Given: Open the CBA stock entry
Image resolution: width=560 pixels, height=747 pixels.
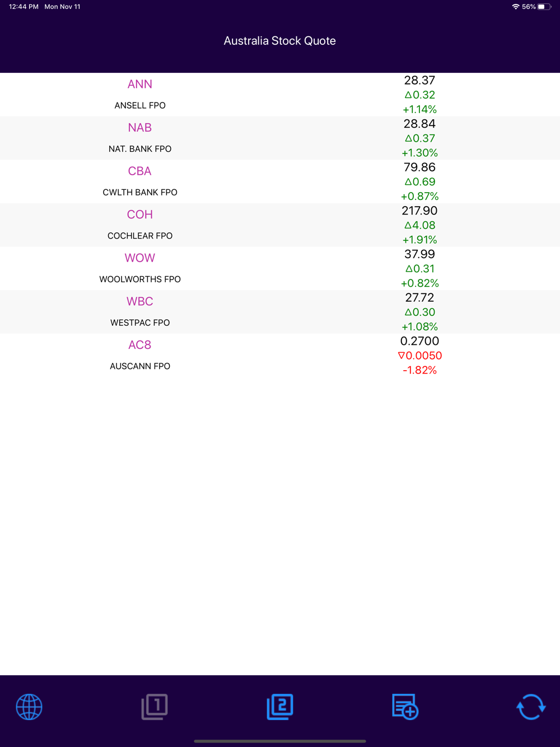Looking at the screenshot, I should click(x=280, y=181).
